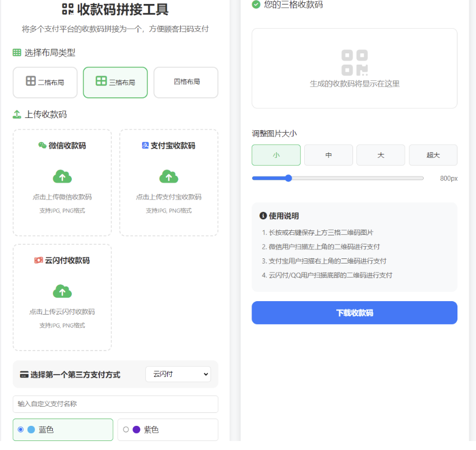Set image size to 超大
This screenshot has height=450, width=476.
tap(433, 155)
